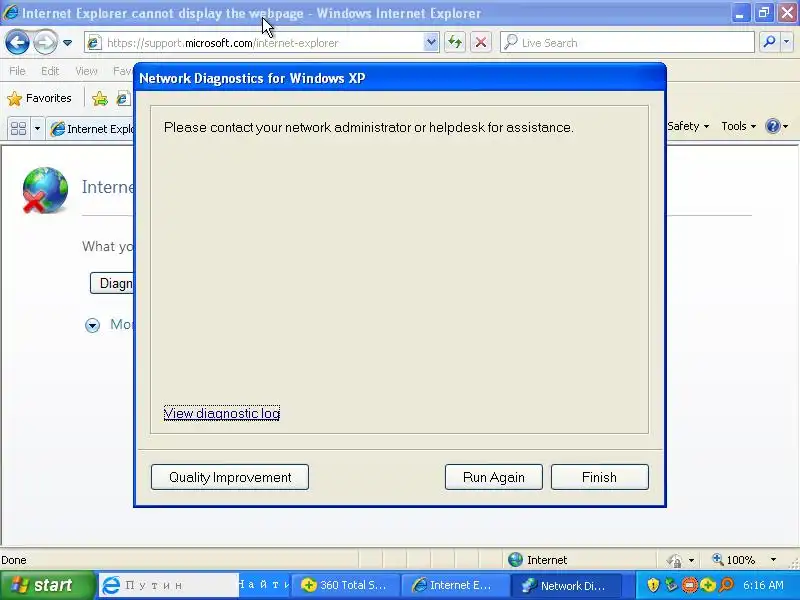Open the View menu
This screenshot has width=800, height=600.
(x=86, y=71)
